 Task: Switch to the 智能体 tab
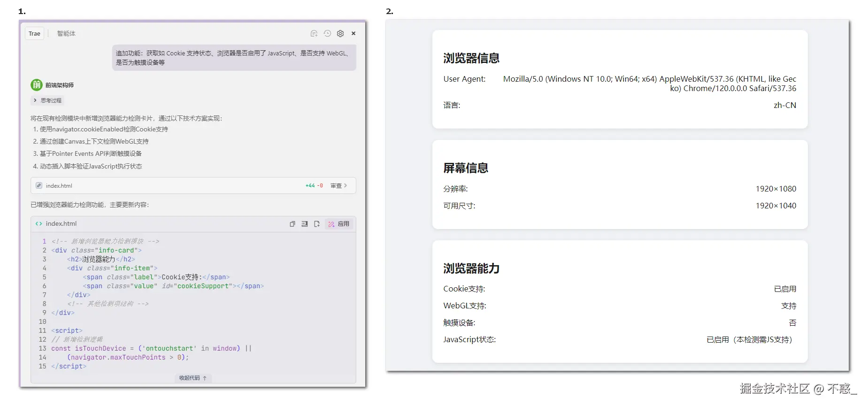66,33
